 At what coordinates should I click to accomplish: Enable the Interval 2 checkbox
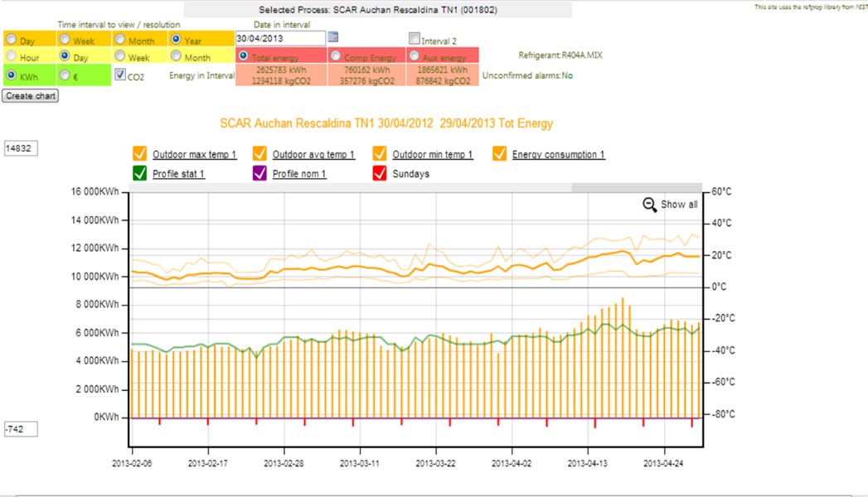pyautogui.click(x=414, y=38)
